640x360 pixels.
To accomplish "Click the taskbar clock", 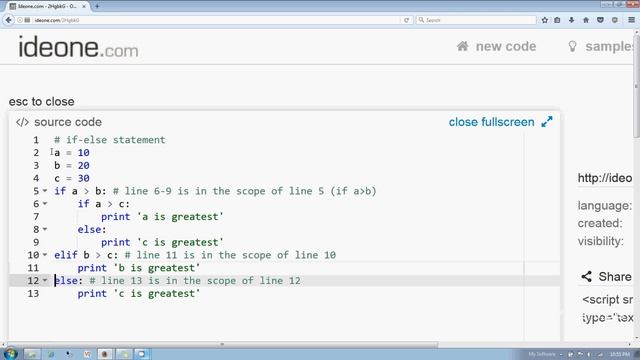I will click(x=620, y=354).
